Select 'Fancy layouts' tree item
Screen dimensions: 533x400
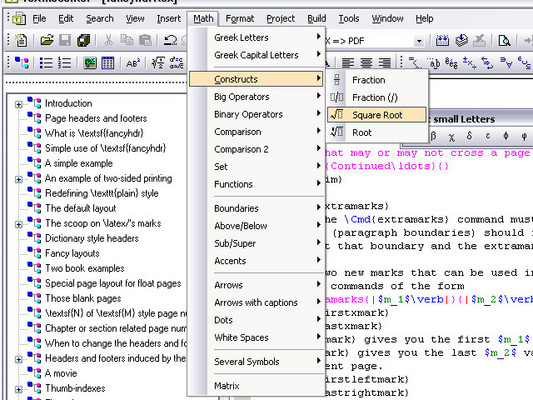72,253
